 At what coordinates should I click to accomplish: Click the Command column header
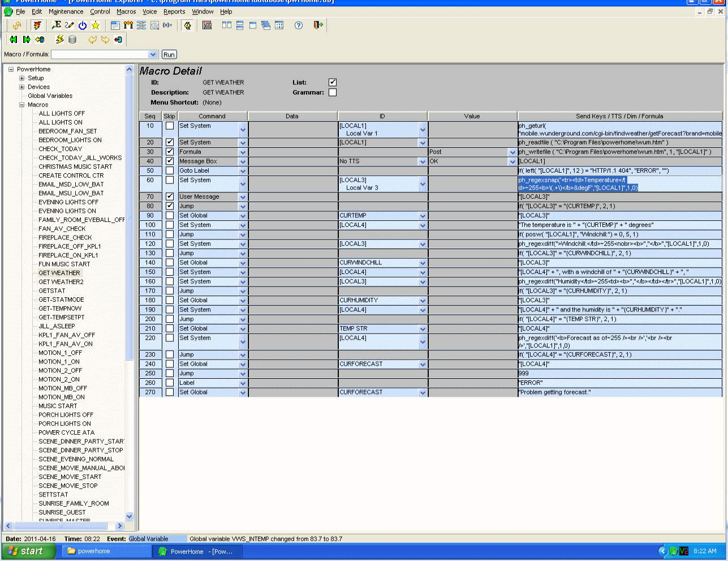(212, 116)
